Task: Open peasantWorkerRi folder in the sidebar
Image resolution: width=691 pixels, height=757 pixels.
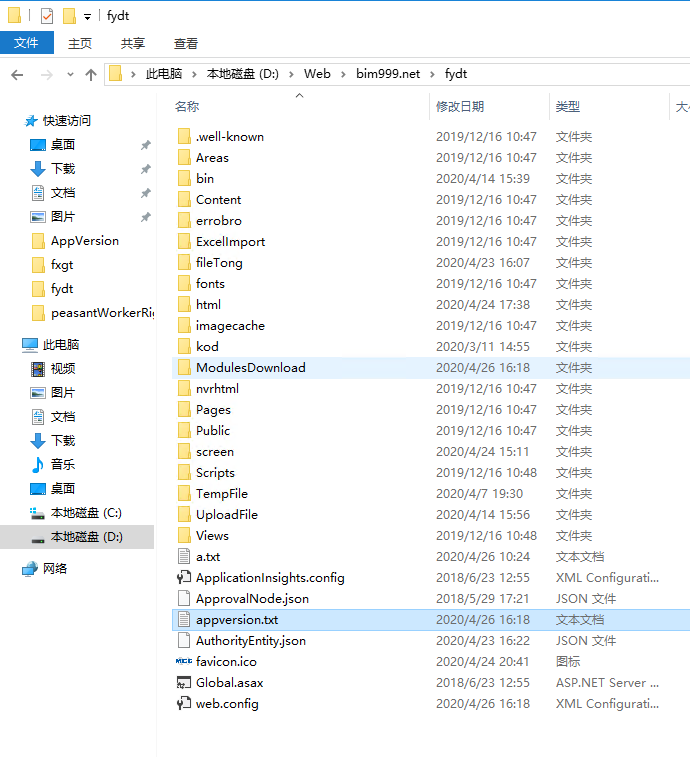Action: click(x=102, y=313)
